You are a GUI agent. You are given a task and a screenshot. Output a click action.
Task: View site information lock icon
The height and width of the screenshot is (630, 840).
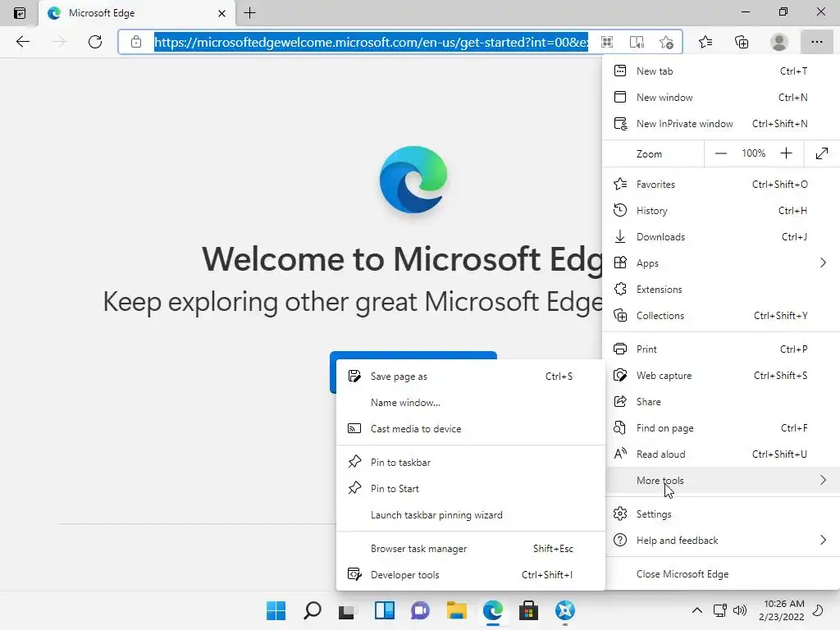click(136, 42)
